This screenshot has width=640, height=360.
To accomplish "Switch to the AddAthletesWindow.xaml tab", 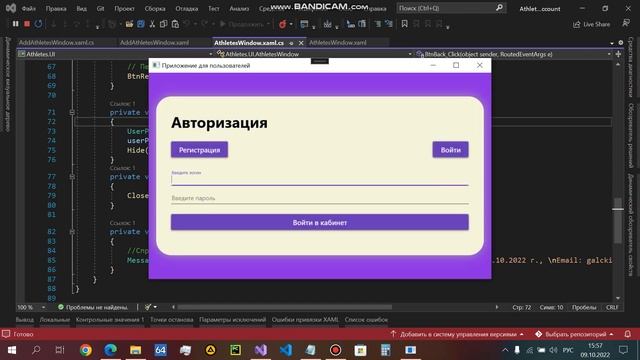I will click(x=154, y=42).
